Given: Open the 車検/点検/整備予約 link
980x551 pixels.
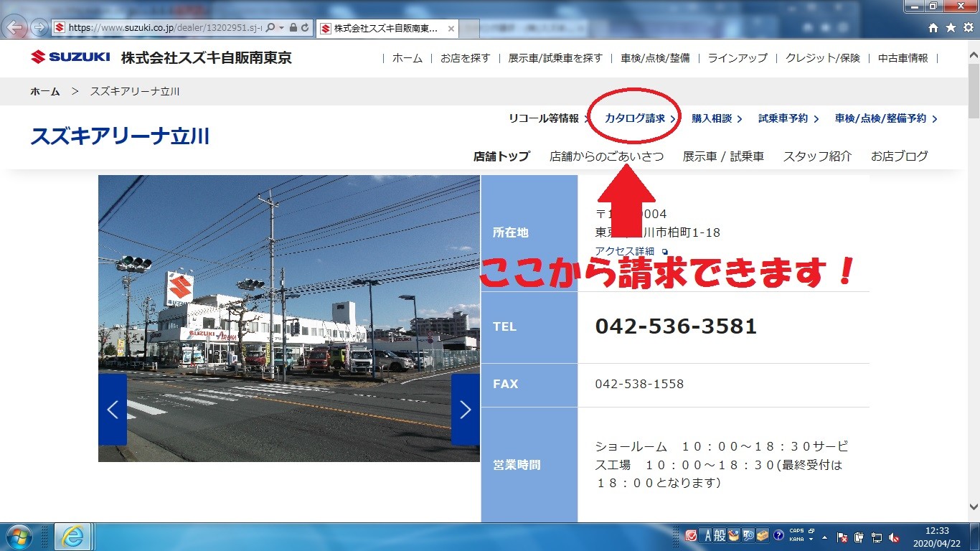Looking at the screenshot, I should point(886,118).
